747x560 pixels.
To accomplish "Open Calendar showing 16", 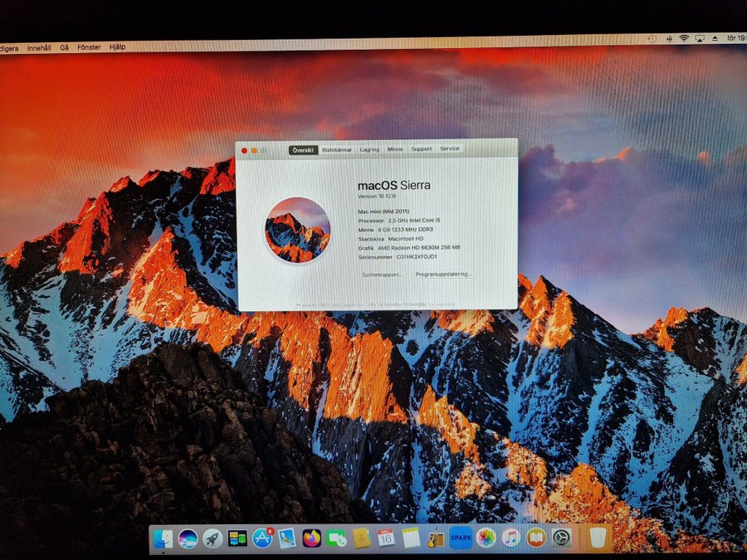I will [386, 538].
